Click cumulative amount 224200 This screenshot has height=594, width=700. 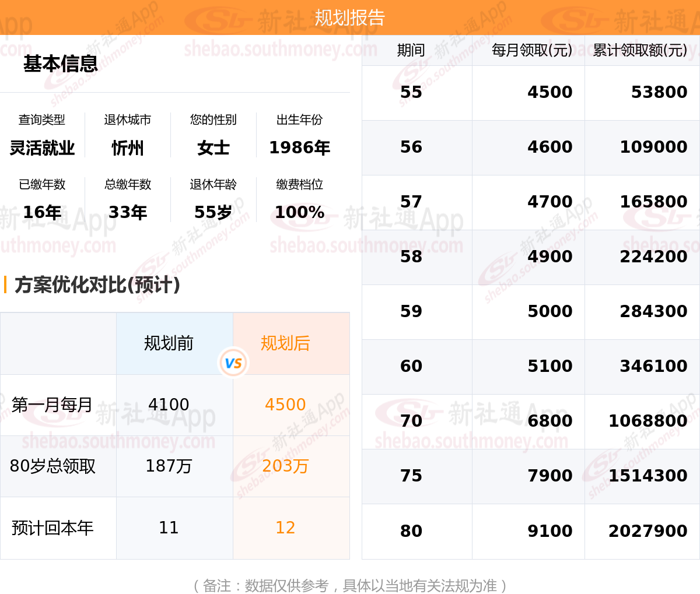click(x=653, y=256)
